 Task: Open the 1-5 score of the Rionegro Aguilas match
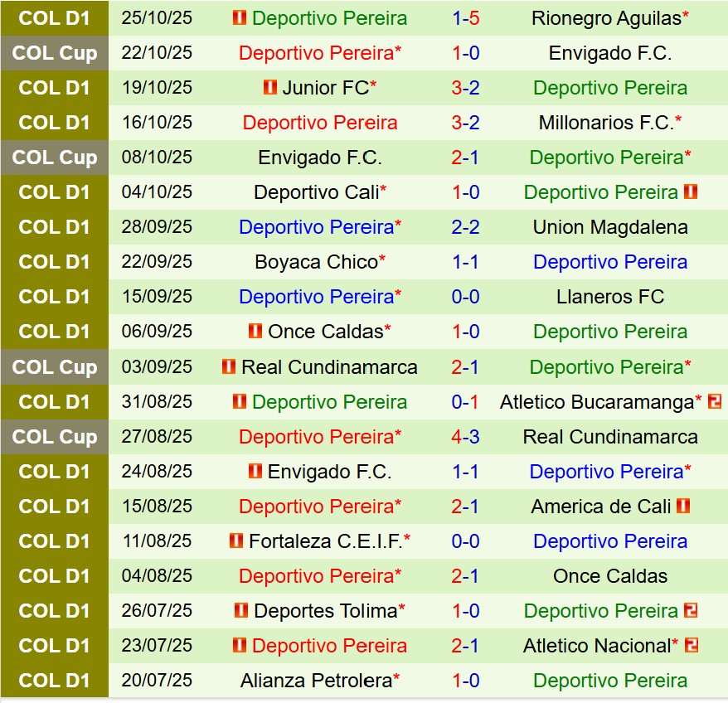[465, 18]
